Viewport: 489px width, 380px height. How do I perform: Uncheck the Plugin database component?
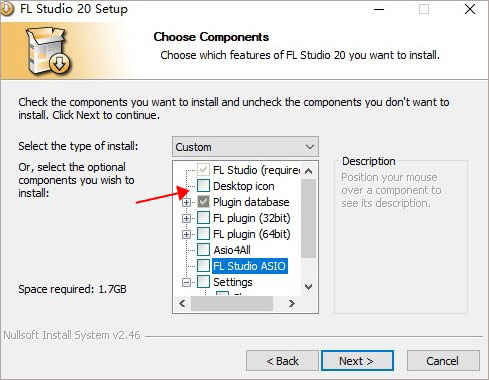[203, 202]
